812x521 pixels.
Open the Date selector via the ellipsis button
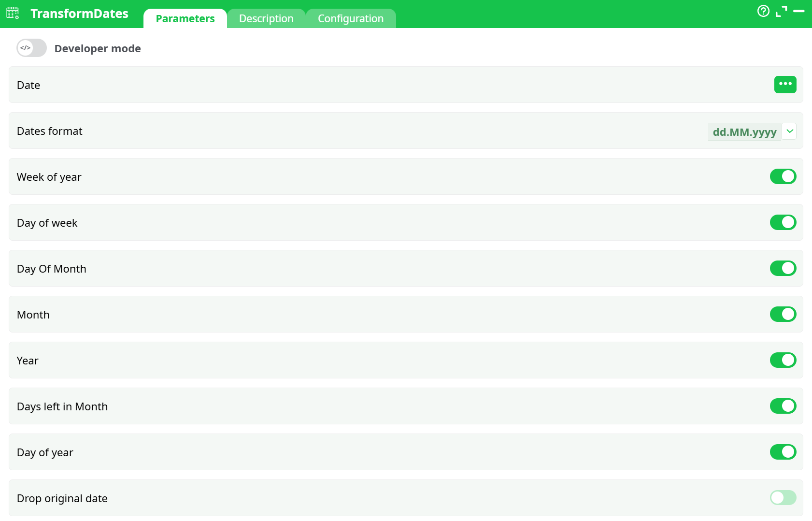point(785,85)
